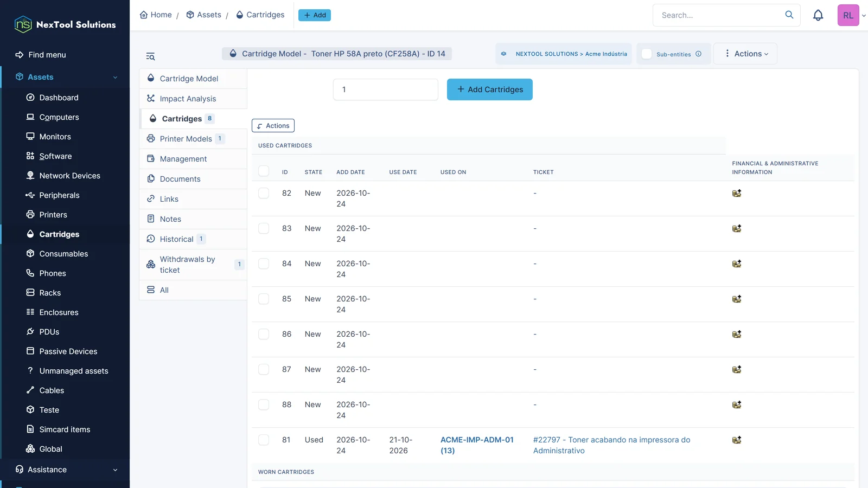Open Historical tab

pos(193,239)
